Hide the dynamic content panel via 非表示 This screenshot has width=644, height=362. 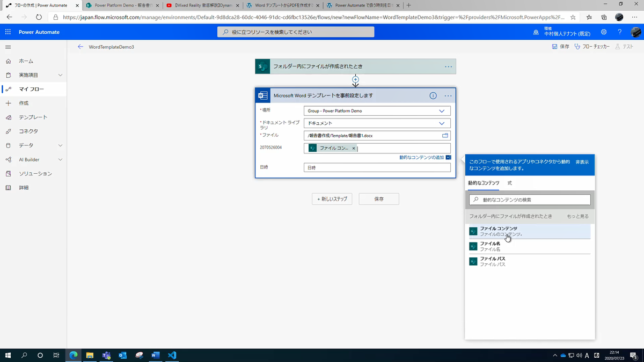(x=582, y=161)
